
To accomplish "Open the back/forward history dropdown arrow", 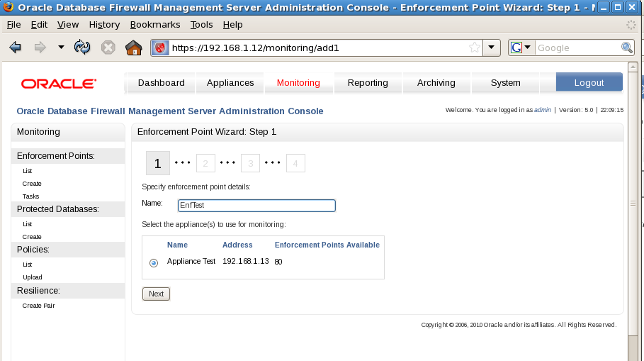I will click(x=61, y=48).
